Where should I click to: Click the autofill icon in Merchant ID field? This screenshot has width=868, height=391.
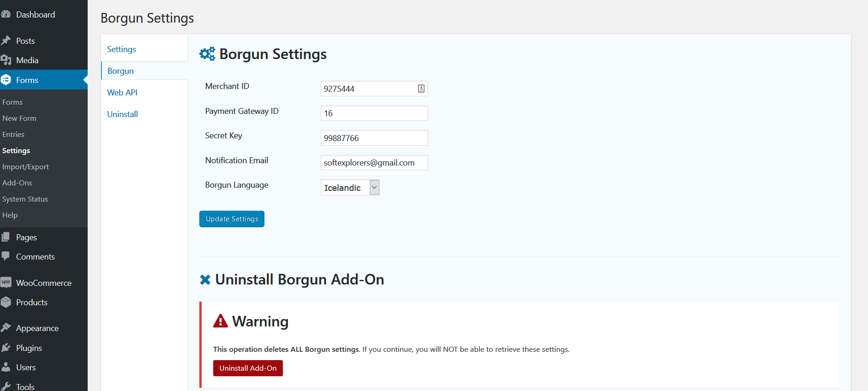421,89
